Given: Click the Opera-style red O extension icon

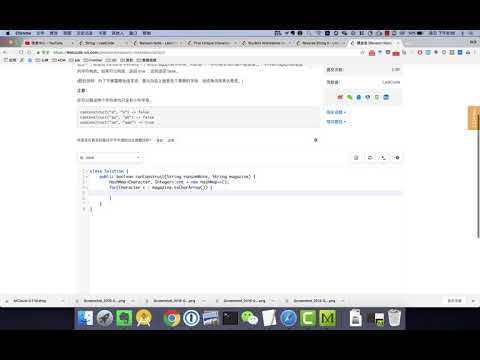Looking at the screenshot, I should coord(420,53).
